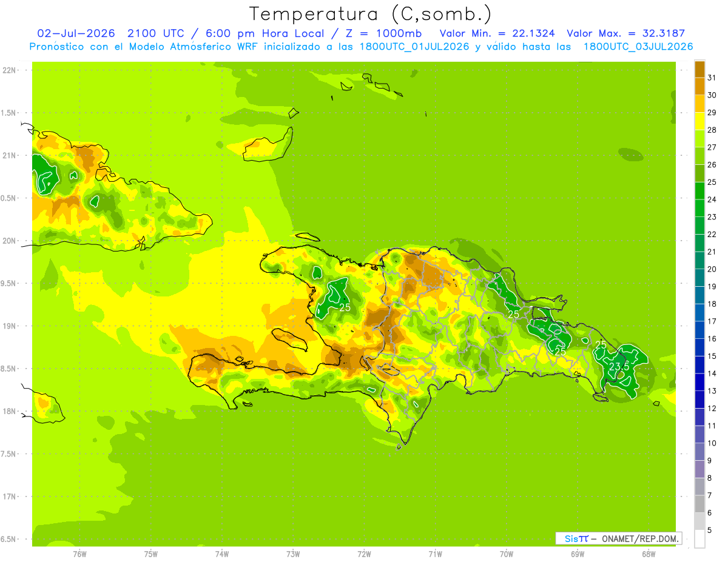Viewport: 728px width, 562px height.
Task: Click legend value "24"
Action: point(712,199)
